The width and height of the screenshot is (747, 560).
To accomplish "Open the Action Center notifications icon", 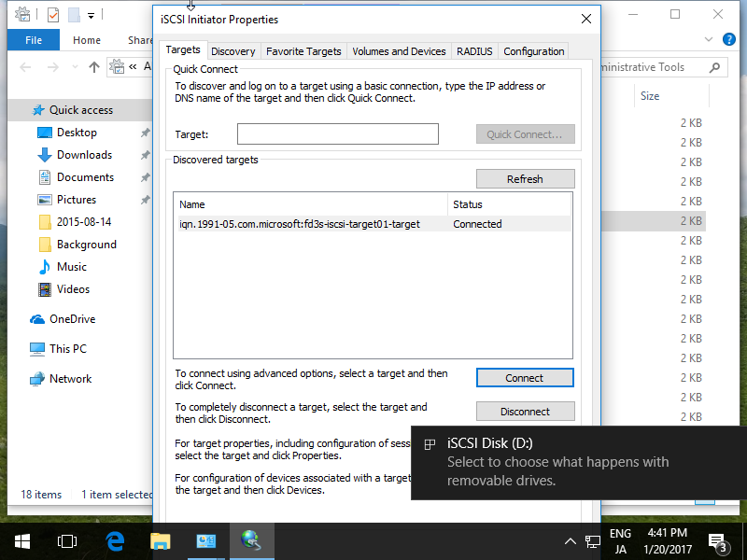I will click(718, 542).
